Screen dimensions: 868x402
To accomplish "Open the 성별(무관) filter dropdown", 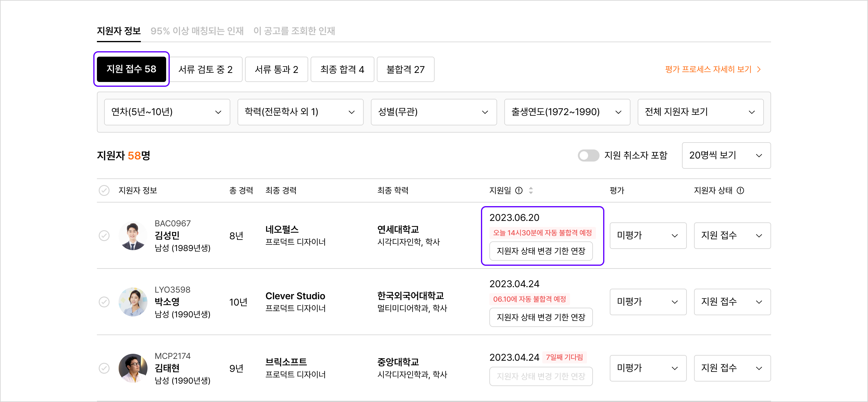I will (x=434, y=112).
